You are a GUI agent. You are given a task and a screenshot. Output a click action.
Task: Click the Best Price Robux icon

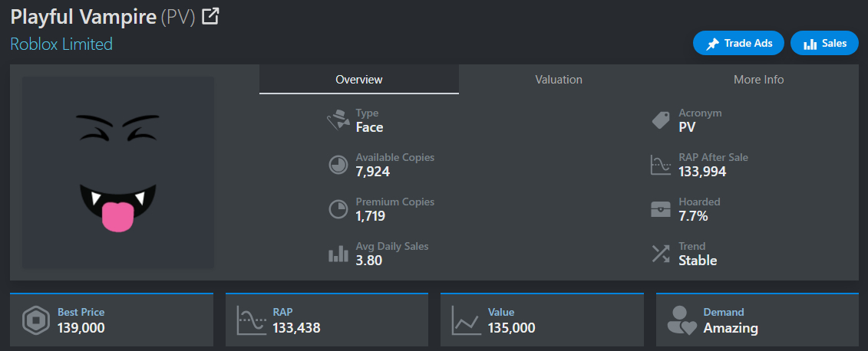click(x=36, y=320)
